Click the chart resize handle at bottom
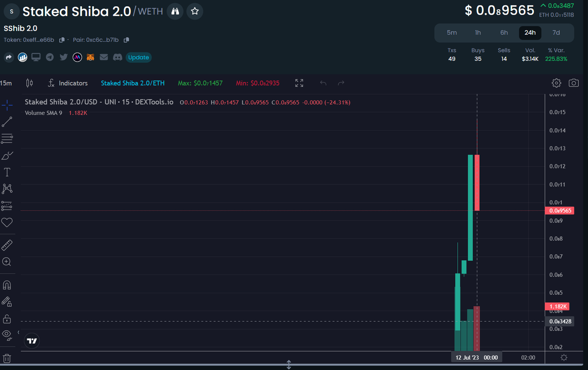Screen dimensions: 588x370 289,365
